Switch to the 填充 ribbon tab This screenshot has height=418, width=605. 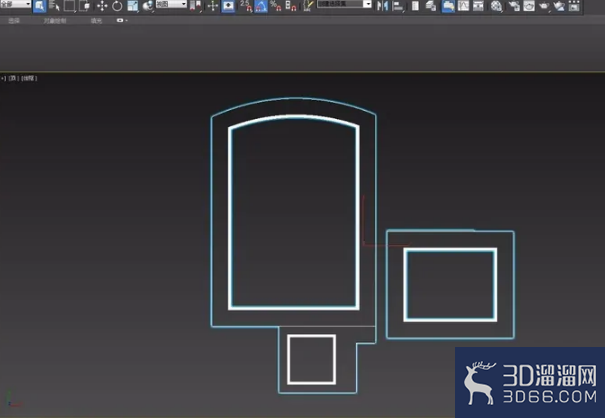click(x=96, y=20)
